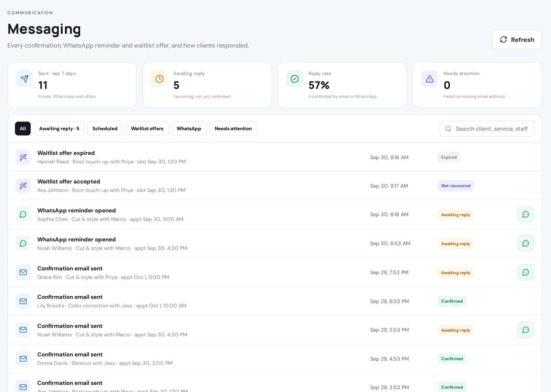Click the 'Sep 29, 6:53 PM' timestamp
Screen dimensions: 551x392
pyautogui.click(x=390, y=301)
